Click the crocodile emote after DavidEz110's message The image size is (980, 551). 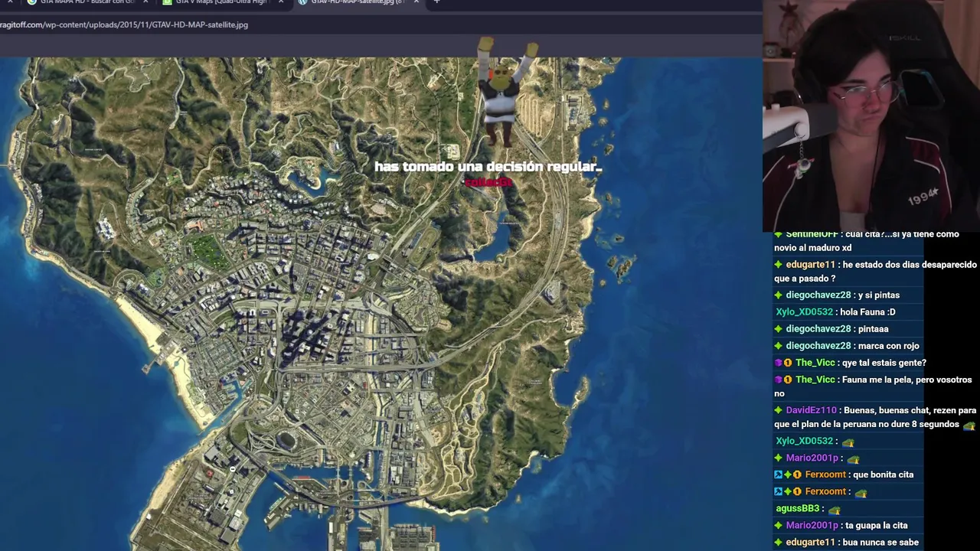point(969,425)
